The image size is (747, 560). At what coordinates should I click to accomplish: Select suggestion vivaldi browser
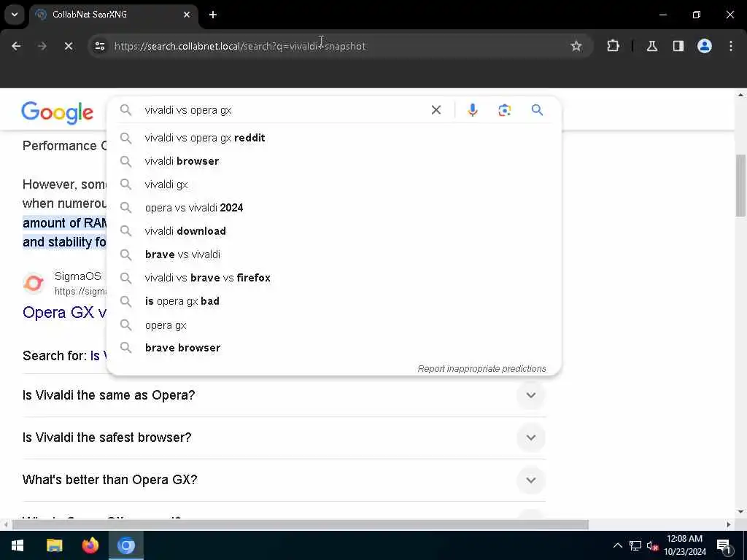coord(333,161)
